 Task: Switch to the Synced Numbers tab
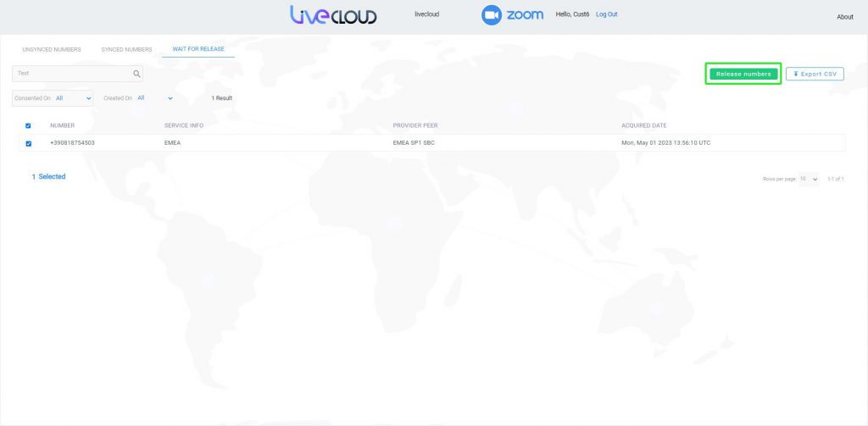point(126,49)
